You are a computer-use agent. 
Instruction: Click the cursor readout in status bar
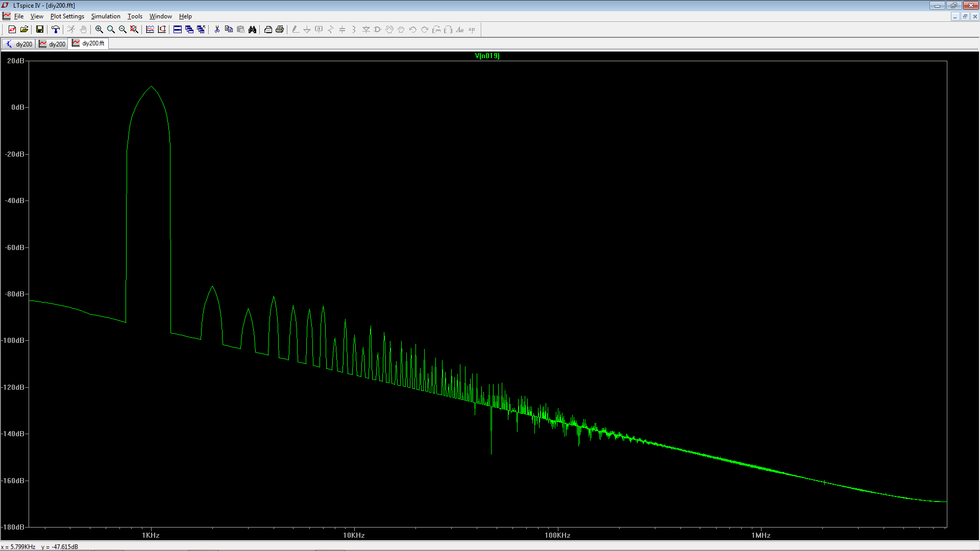coord(40,547)
